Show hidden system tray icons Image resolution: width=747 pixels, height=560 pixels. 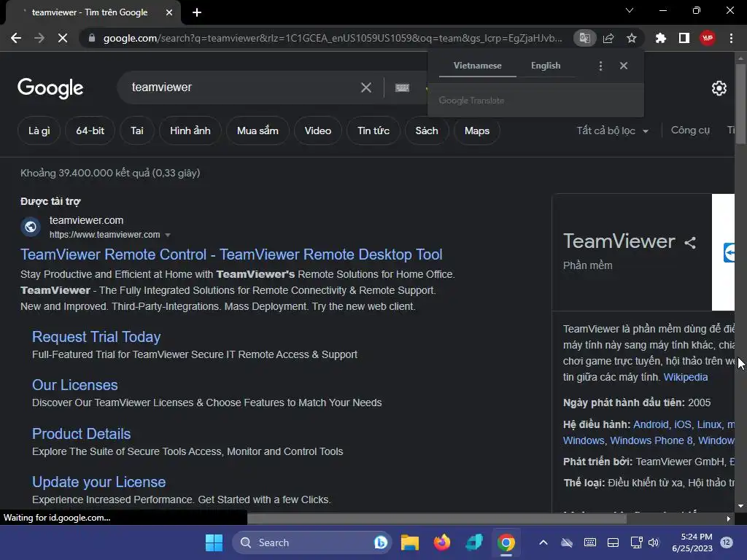coord(543,542)
